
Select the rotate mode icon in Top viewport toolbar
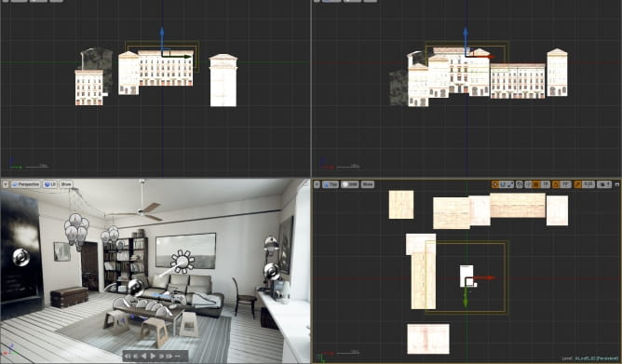[503, 184]
